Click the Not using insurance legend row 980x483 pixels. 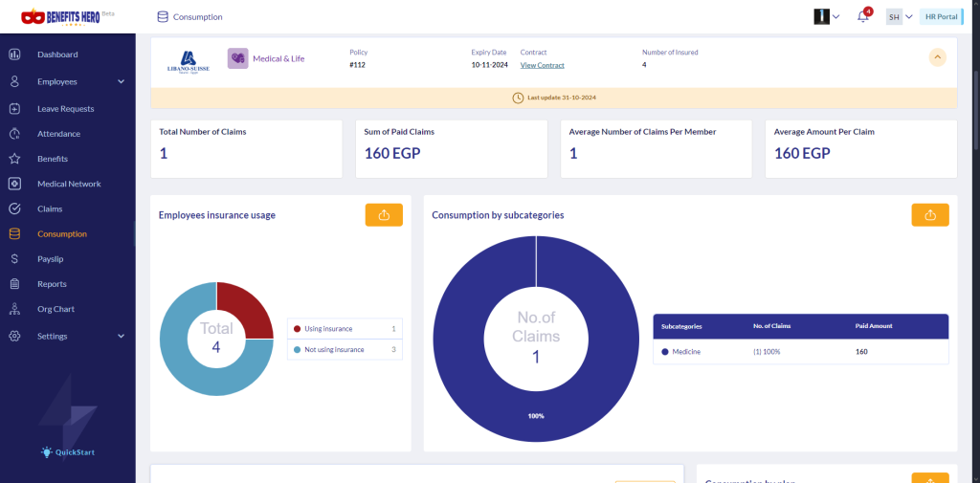[345, 350]
